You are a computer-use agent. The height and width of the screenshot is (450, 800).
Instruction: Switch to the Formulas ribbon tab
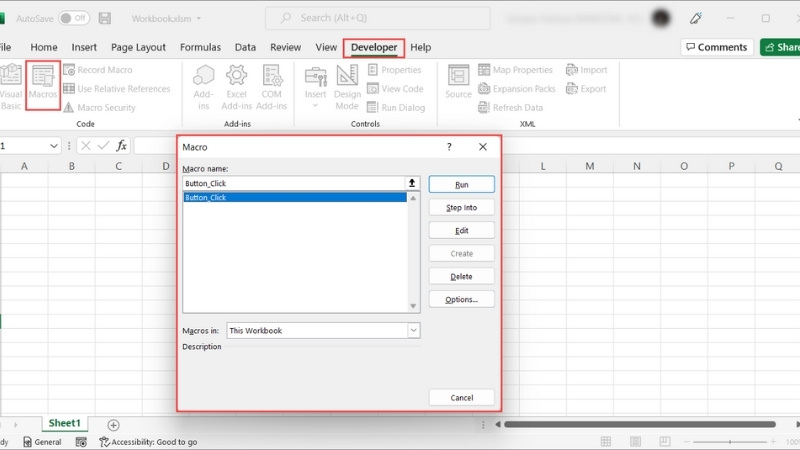pos(200,47)
